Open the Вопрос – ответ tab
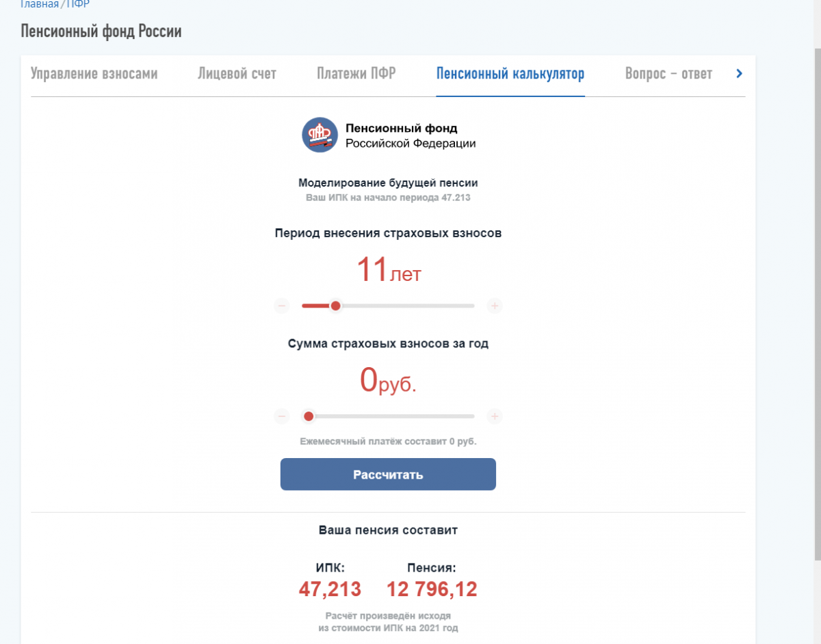This screenshot has height=644, width=821. click(668, 74)
